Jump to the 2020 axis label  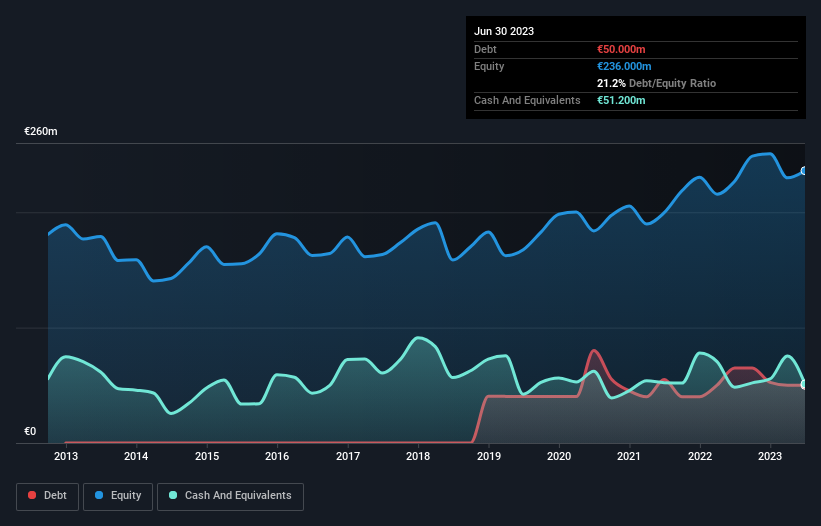pos(559,457)
